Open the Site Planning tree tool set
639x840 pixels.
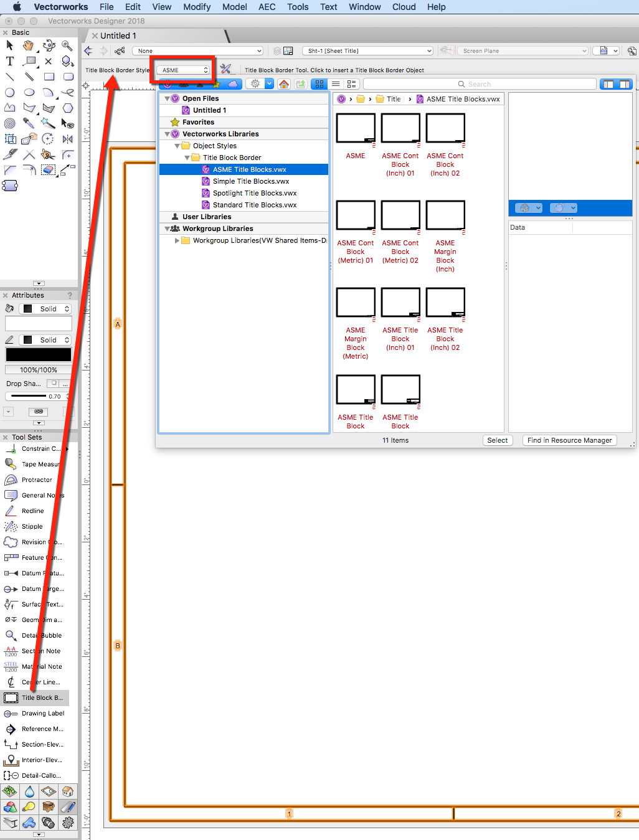pyautogui.click(x=9, y=791)
